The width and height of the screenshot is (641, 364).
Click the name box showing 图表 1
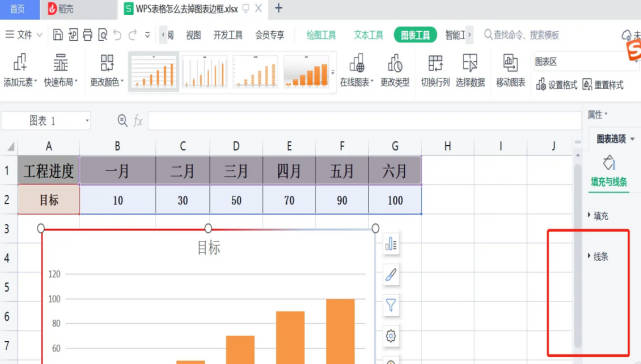pos(42,121)
